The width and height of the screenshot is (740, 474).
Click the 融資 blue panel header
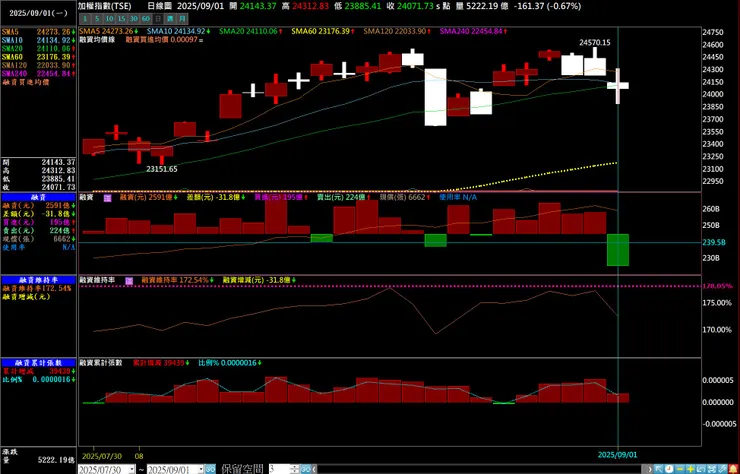38,197
